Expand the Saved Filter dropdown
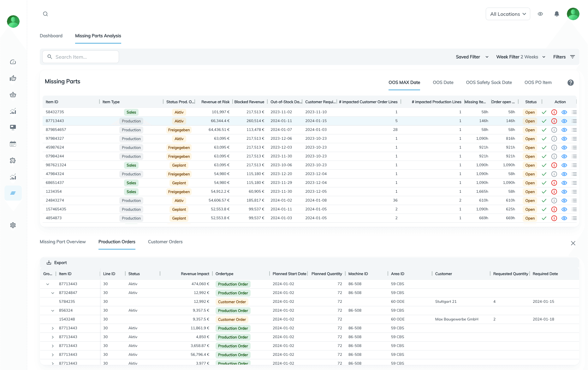The width and height of the screenshot is (588, 370). tap(472, 57)
